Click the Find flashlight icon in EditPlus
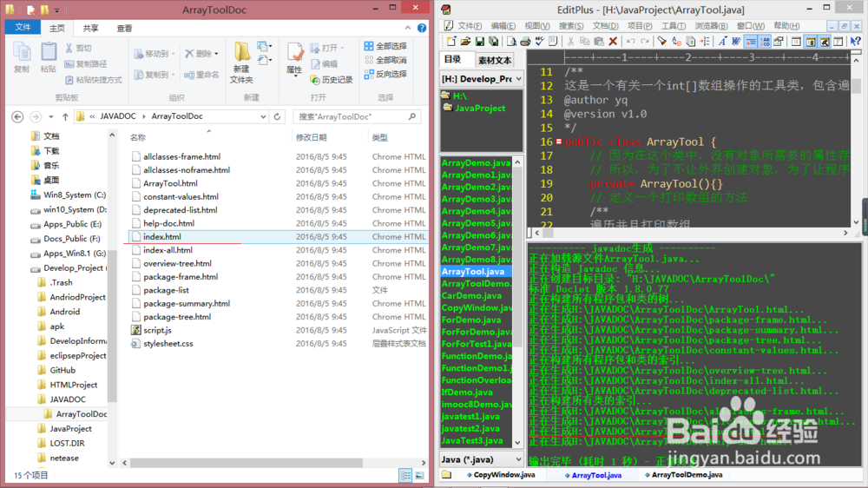This screenshot has width=868, height=488. pyautogui.click(x=662, y=42)
